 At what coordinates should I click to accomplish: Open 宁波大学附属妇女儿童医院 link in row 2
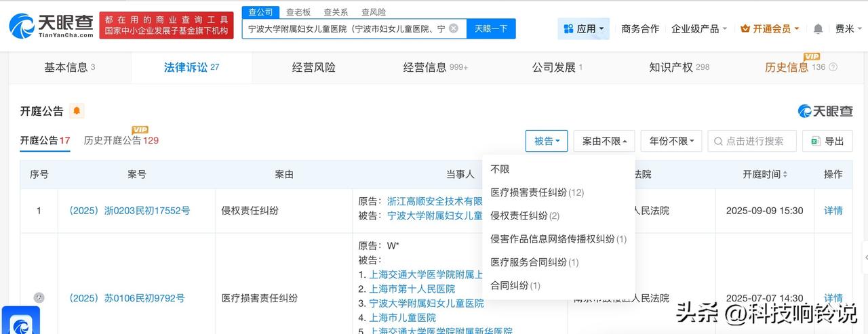coord(426,303)
